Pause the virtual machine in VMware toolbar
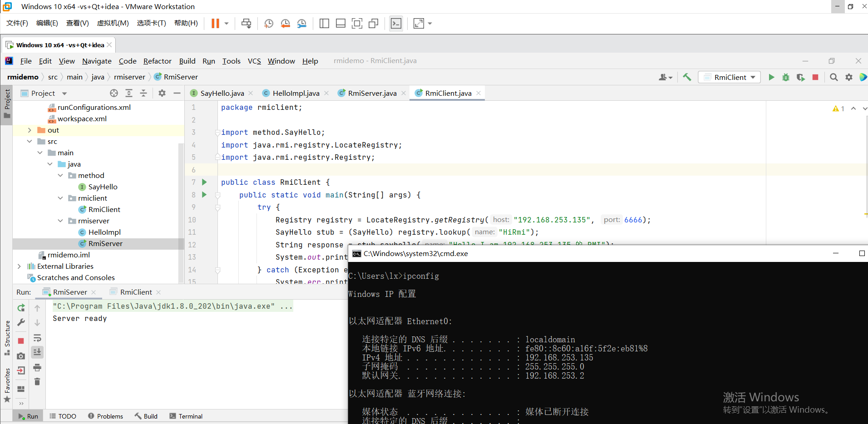Screen dimensions: 868x424 tap(215, 24)
